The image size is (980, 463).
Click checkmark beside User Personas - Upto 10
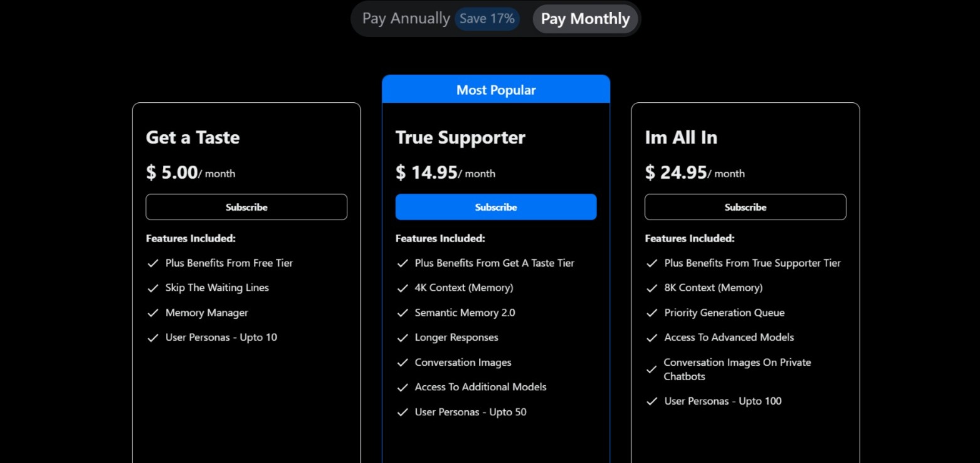point(152,338)
